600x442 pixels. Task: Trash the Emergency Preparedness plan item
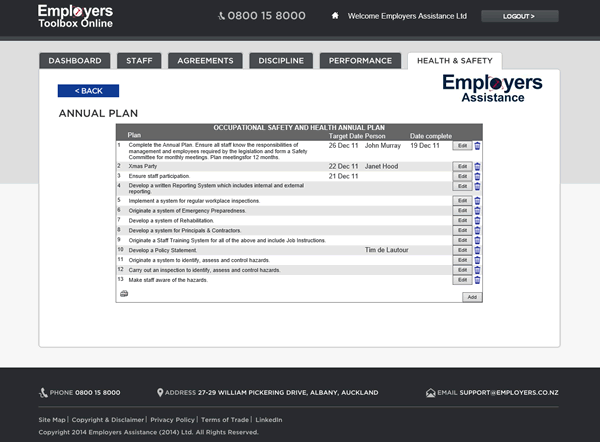477,211
